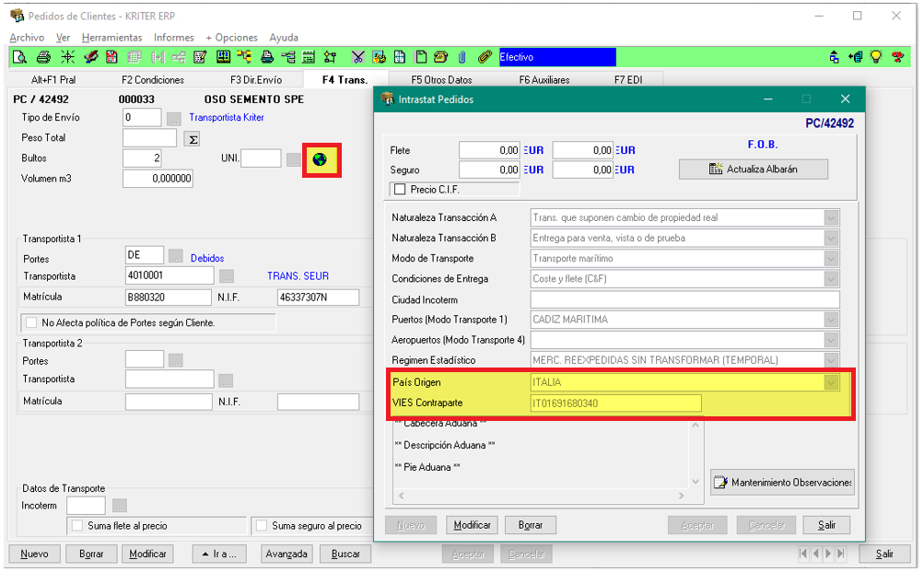Expand the Puertos (Modo Transporte 1) dropdown
924x572 pixels.
[831, 320]
